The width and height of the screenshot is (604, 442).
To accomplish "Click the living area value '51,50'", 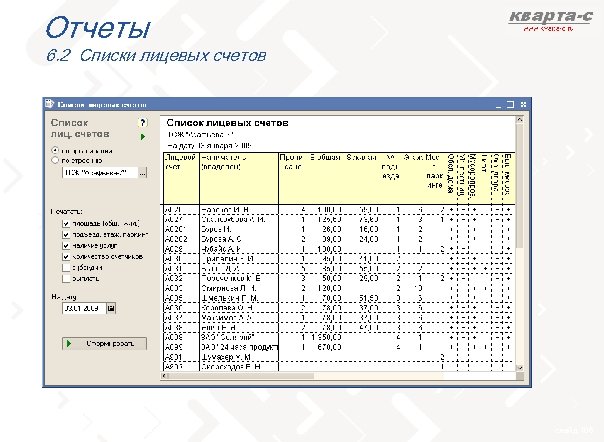I will coord(368,298).
